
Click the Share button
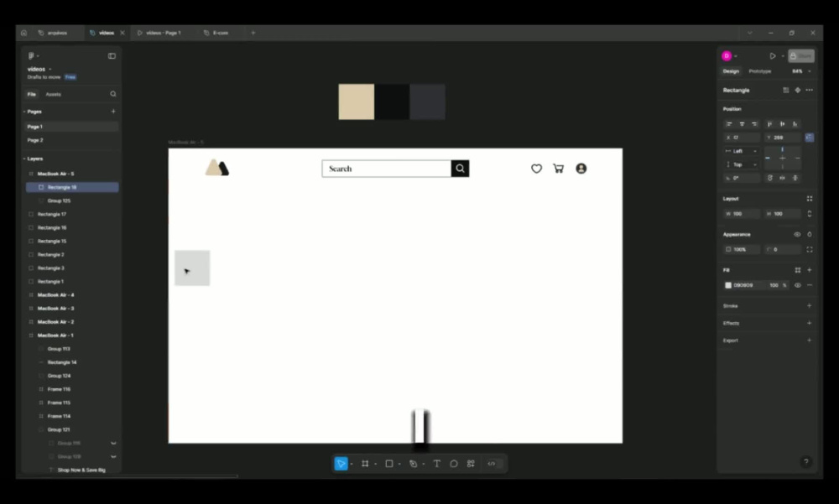point(801,55)
